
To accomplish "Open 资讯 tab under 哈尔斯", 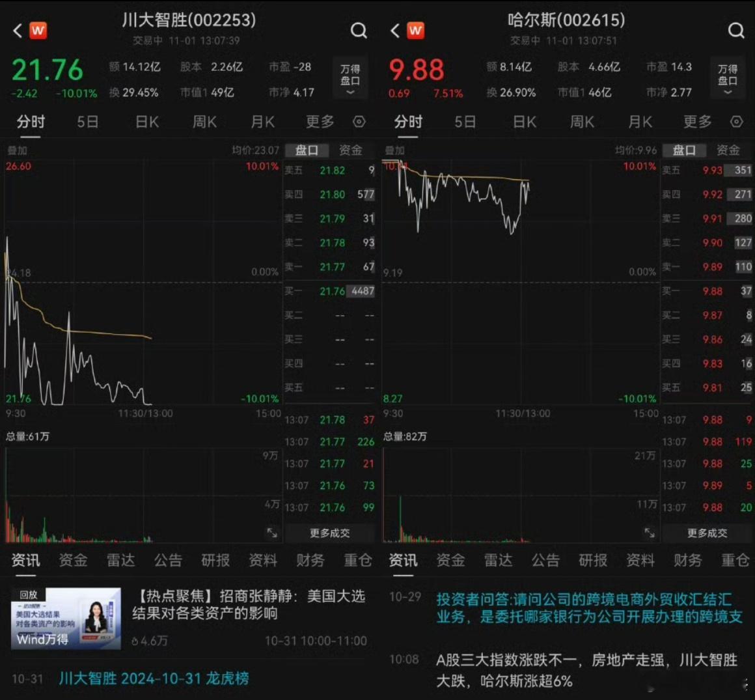I will coord(403,560).
